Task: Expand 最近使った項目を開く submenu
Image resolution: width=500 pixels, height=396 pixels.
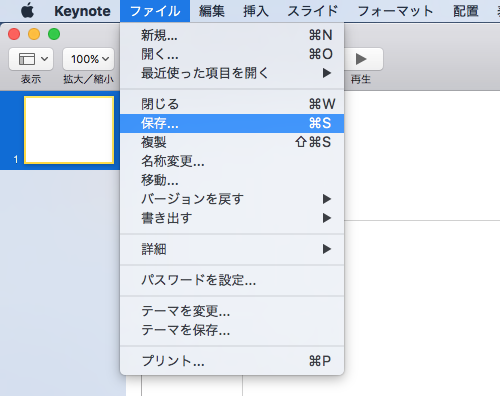Action: (x=232, y=73)
